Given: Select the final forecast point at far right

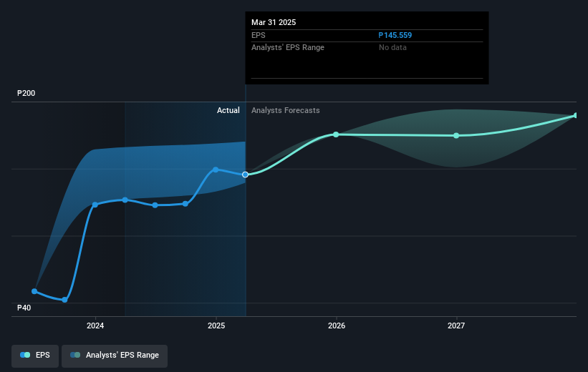Looking at the screenshot, I should 576,115.
